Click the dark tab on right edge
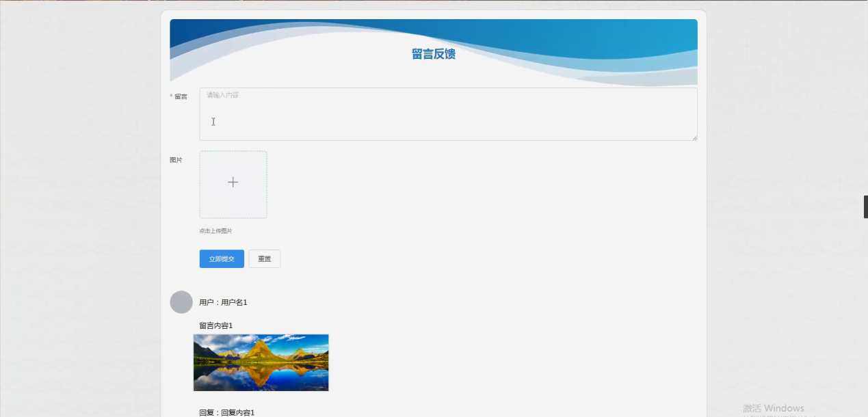 tap(865, 206)
